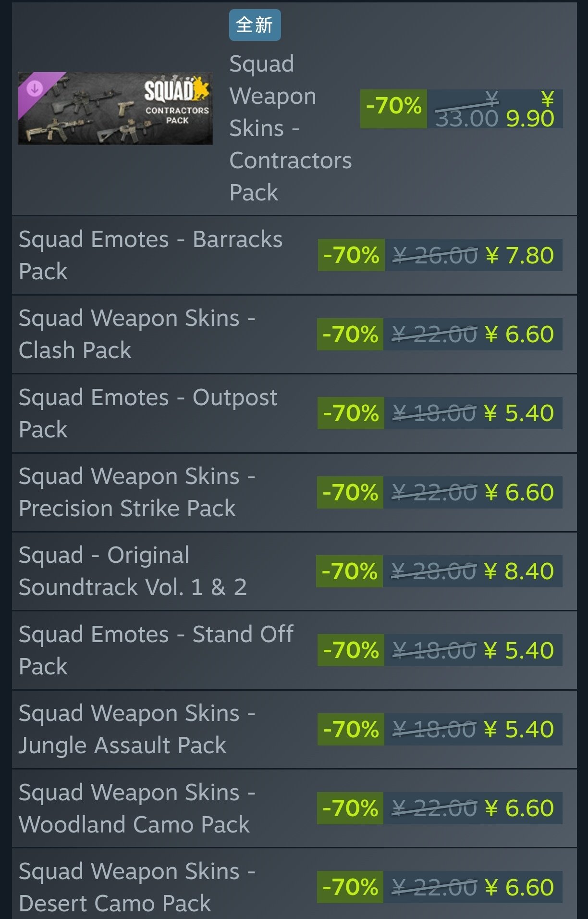Click the ¥ 9.90 discounted price for Contractors Pack
This screenshot has height=919, width=588.
click(x=530, y=110)
